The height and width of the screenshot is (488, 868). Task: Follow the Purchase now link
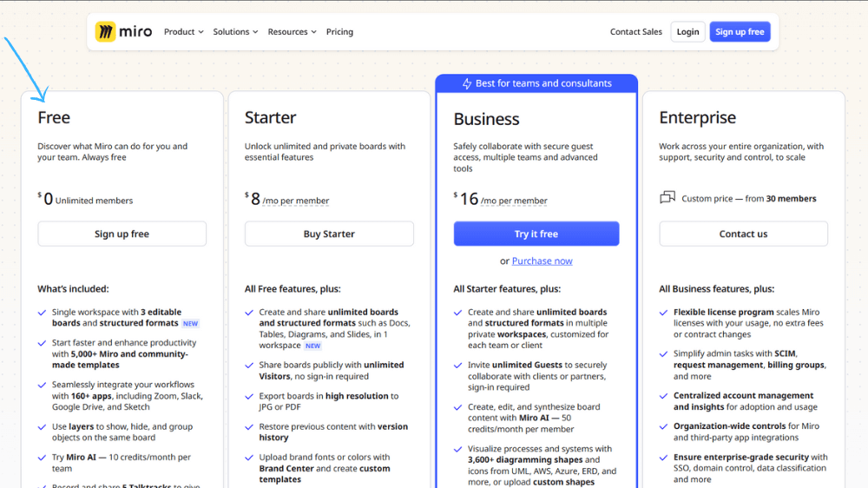[542, 261]
